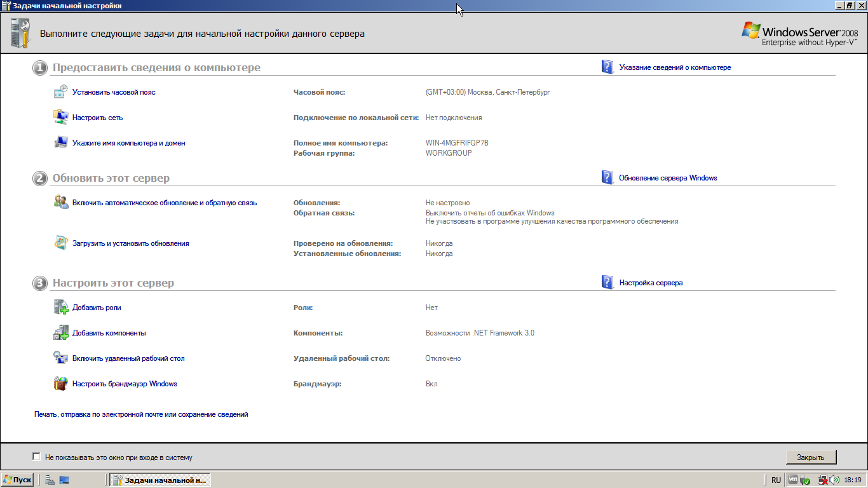Click the Рабочая группа: label
This screenshot has width=868, height=488.
point(324,153)
